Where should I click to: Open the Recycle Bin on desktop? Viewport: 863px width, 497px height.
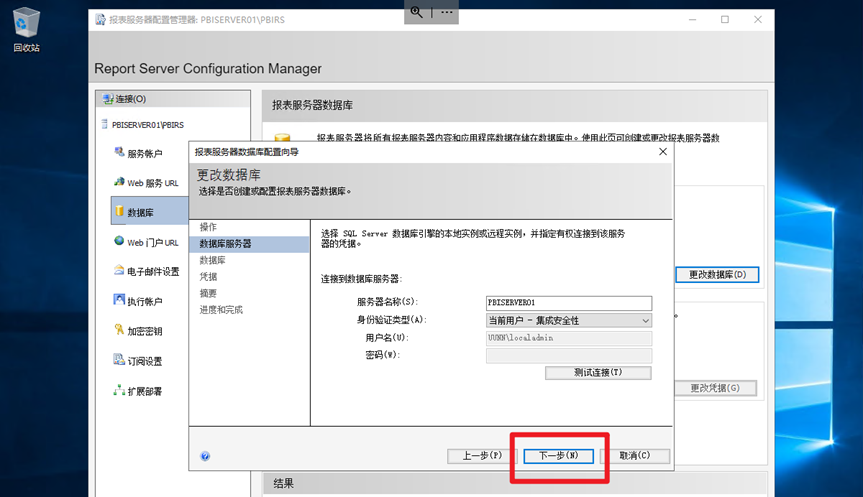(27, 23)
